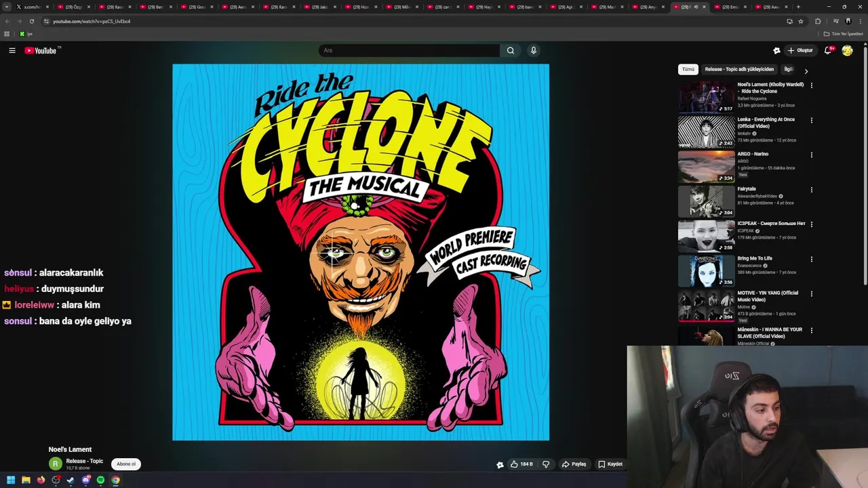Select the İlgili filter chip
The image size is (868, 488).
point(789,69)
